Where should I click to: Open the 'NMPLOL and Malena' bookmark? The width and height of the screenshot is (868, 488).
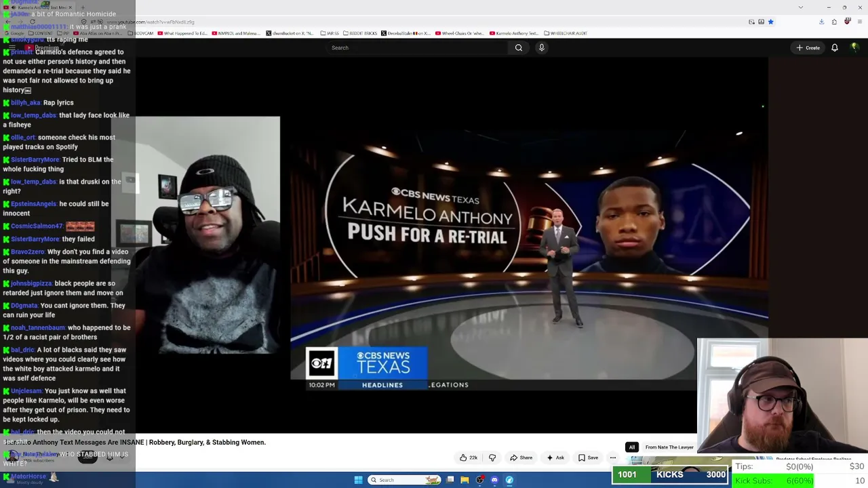[x=235, y=33]
